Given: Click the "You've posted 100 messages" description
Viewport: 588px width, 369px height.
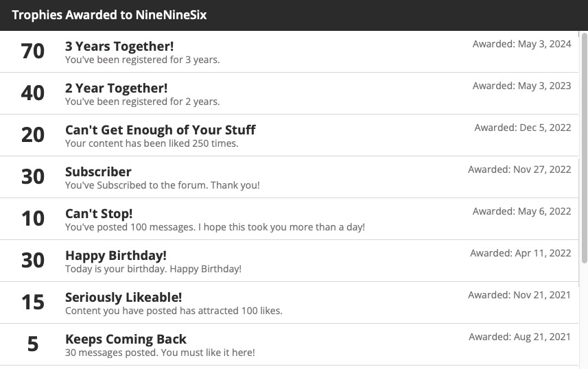Looking at the screenshot, I should tap(215, 227).
